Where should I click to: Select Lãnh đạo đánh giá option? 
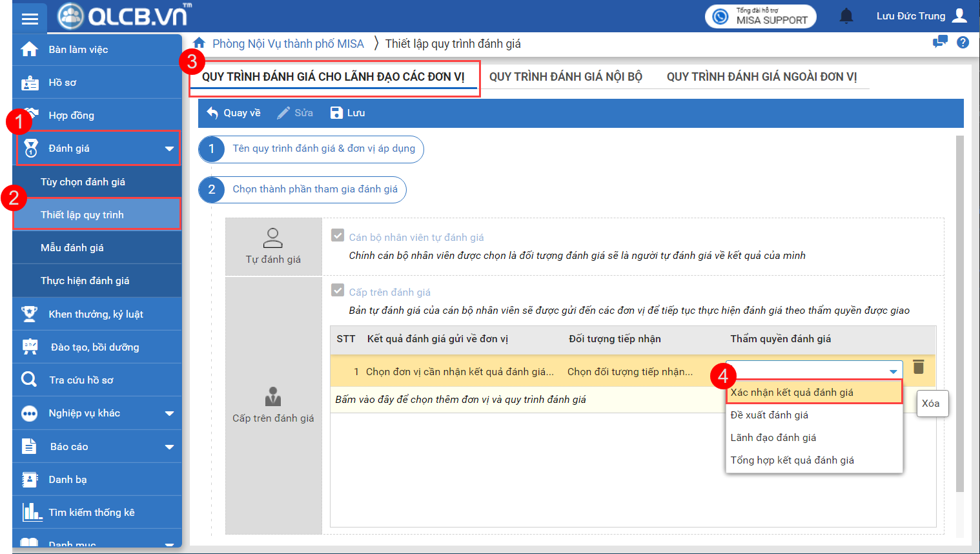[x=773, y=438]
